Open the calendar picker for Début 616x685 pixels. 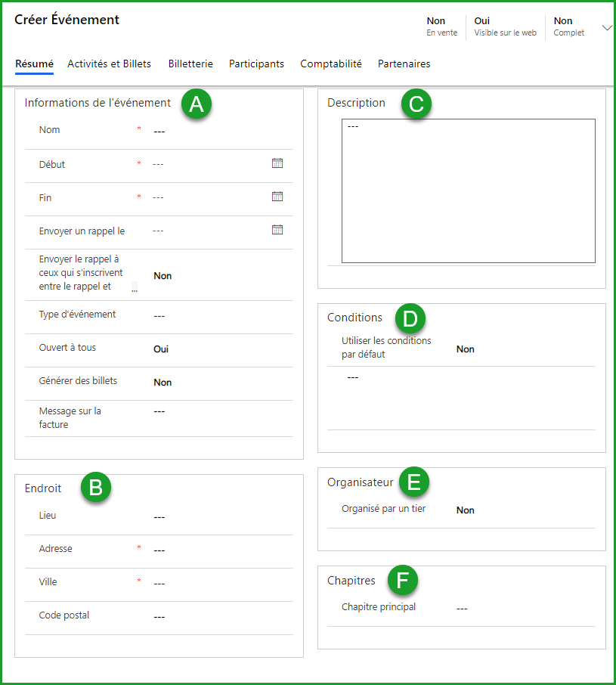point(277,163)
